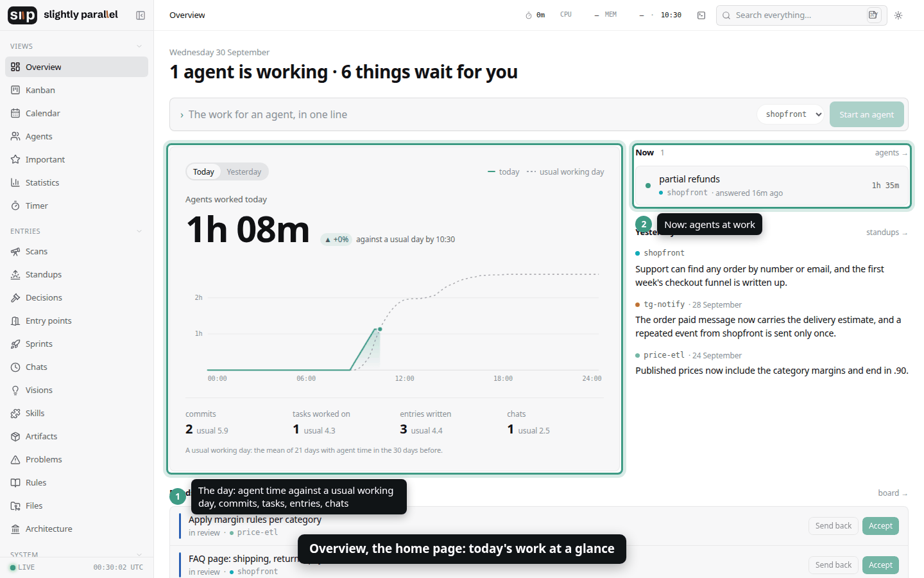Screen dimensions: 924x578
Task: Open Rules in the sidebar
Action: click(x=76, y=482)
